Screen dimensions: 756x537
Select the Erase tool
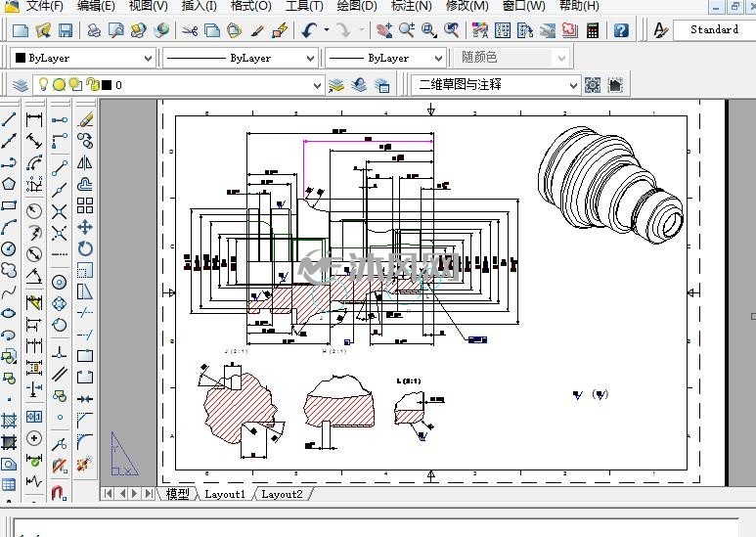tap(85, 119)
